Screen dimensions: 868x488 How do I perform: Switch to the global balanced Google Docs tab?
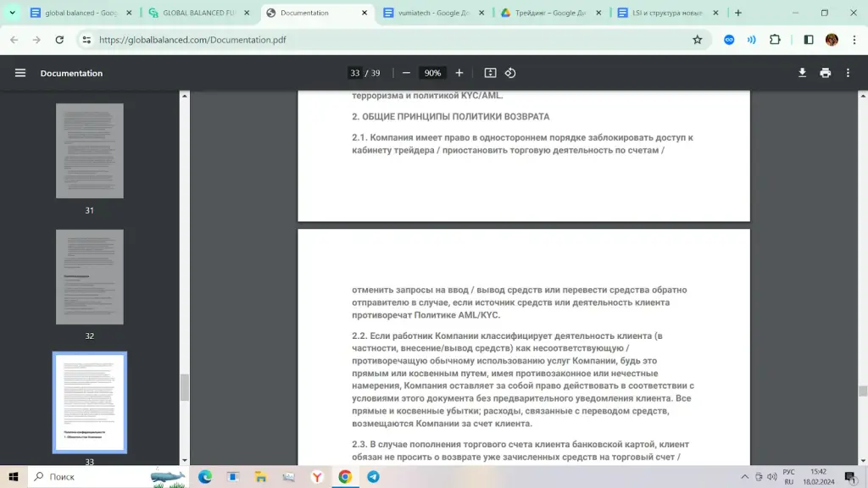(81, 13)
